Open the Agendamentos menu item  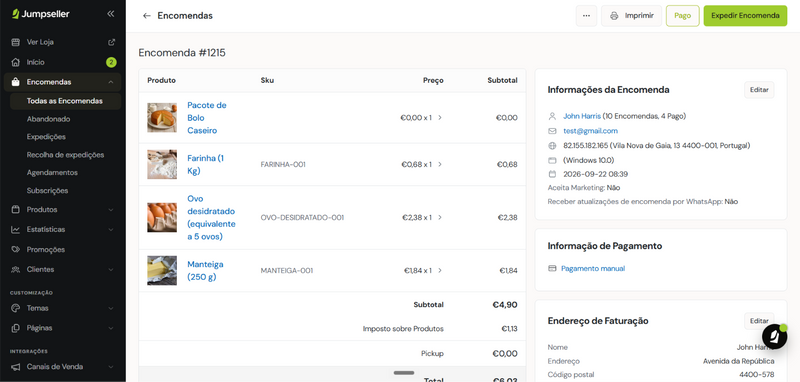tap(52, 172)
